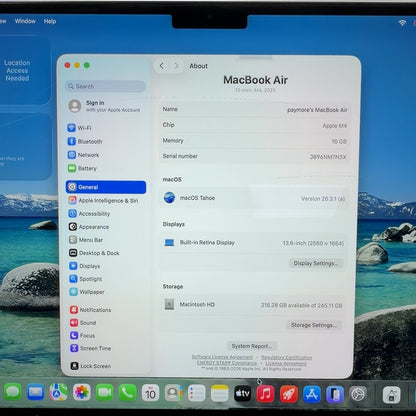Open App Store from the Dock
The height and width of the screenshot is (416, 416).
312,394
